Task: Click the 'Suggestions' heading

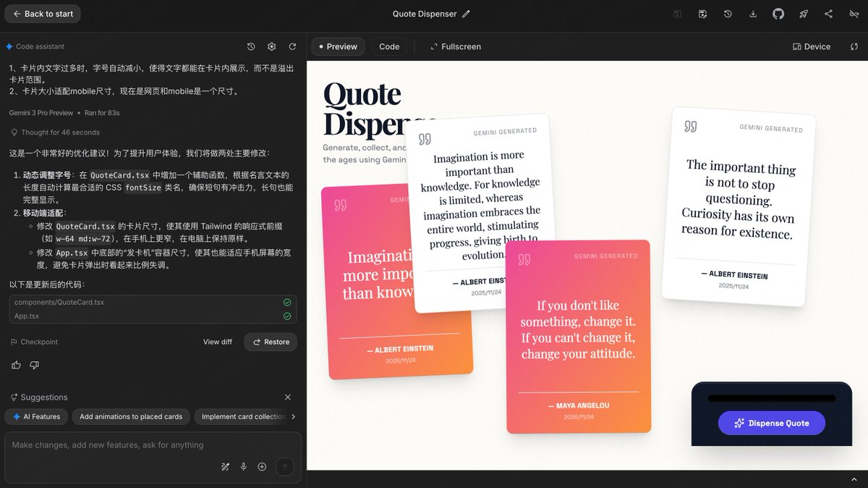Action: pyautogui.click(x=44, y=397)
